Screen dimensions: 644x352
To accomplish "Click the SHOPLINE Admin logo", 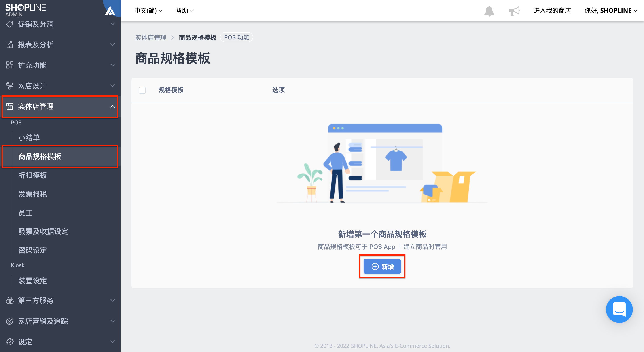I will coord(25,10).
